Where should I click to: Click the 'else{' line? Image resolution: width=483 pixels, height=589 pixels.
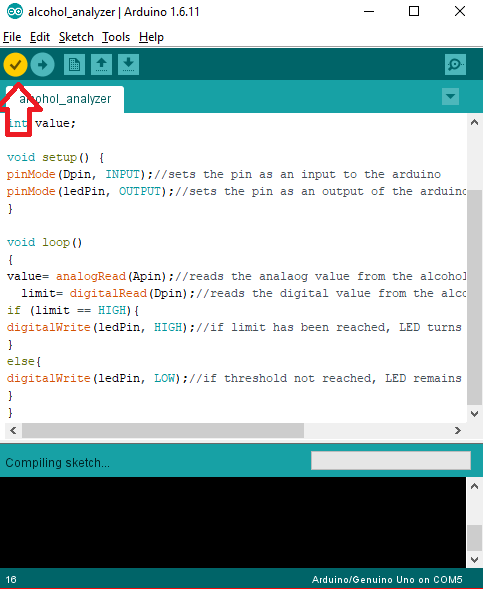(24, 362)
